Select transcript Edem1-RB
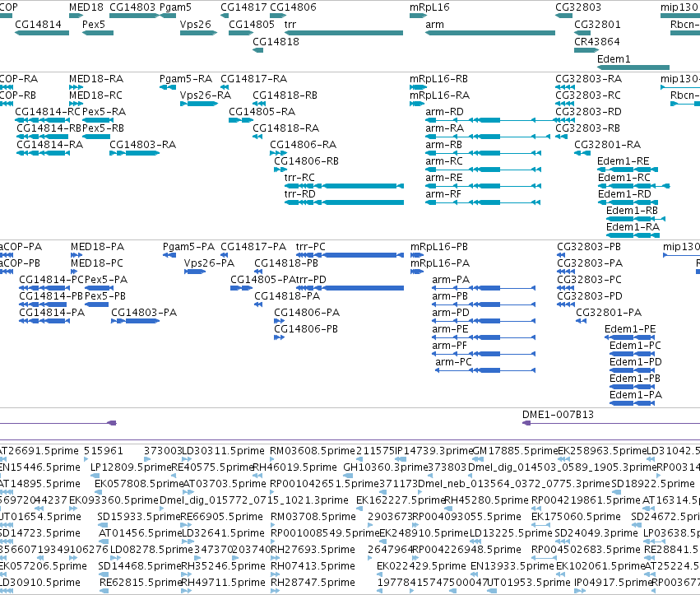 (633, 211)
